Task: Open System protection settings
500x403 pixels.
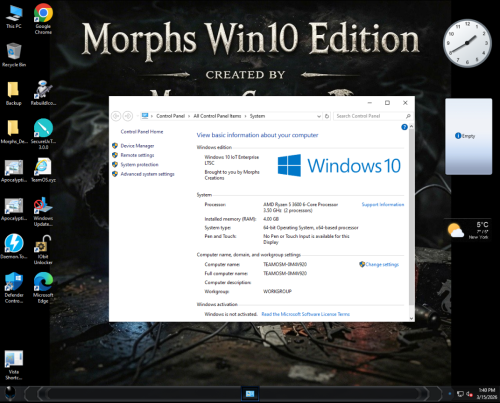Action: pyautogui.click(x=139, y=165)
